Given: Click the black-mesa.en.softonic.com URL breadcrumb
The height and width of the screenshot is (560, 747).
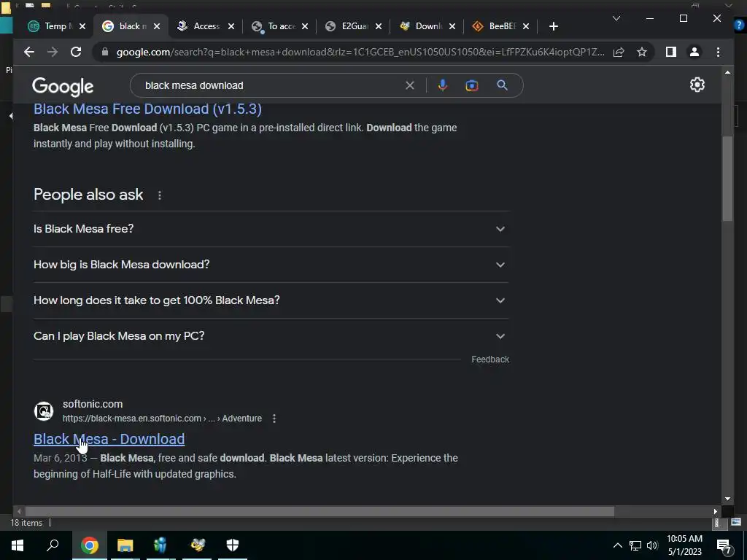Looking at the screenshot, I should click(162, 419).
